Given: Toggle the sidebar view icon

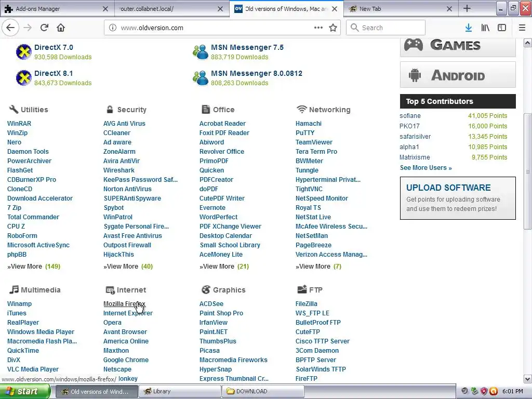Looking at the screenshot, I should 502,28.
